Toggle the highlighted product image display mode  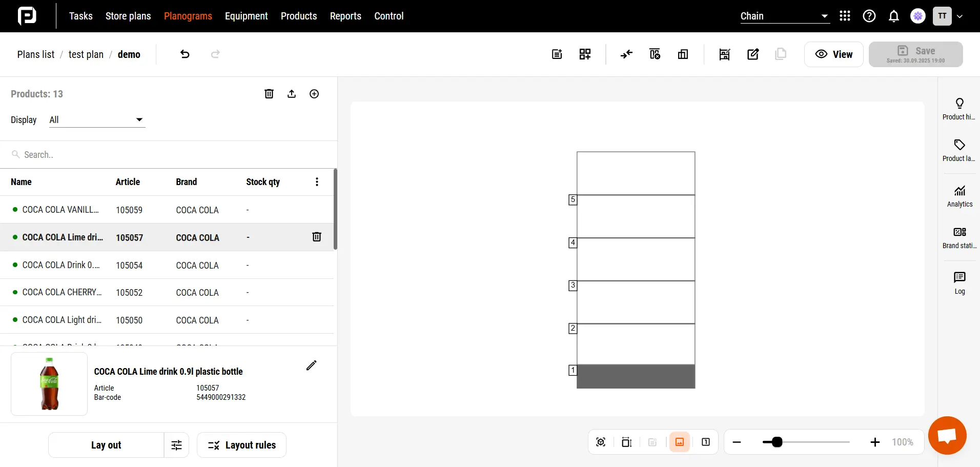tap(680, 442)
